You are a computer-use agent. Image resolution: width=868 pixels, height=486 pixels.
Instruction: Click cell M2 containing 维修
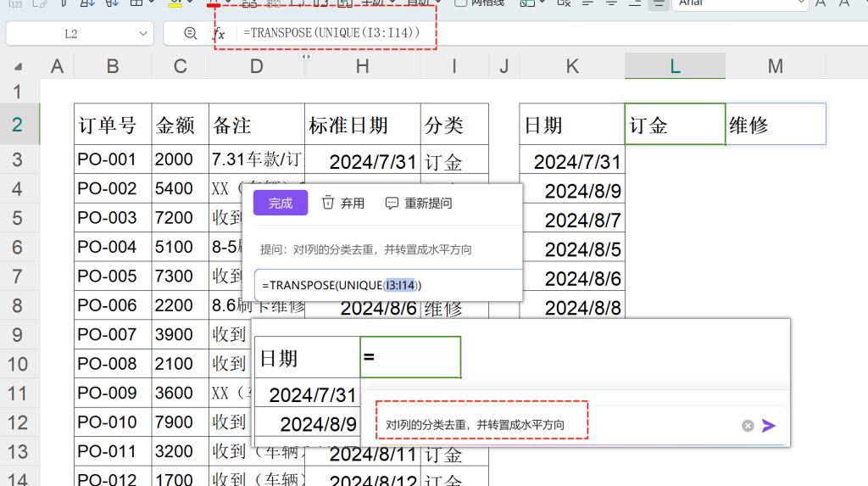click(x=776, y=124)
